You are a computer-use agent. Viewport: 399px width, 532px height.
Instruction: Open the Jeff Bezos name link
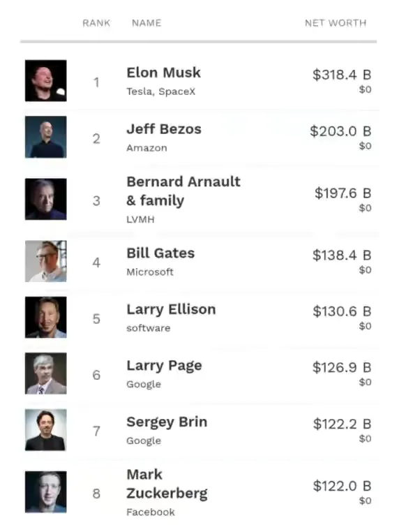click(164, 129)
